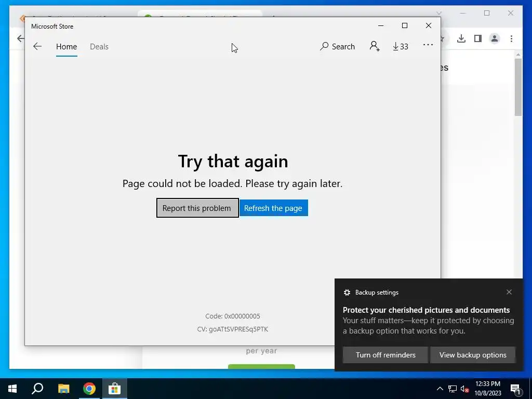Open Windows taskbar search
Screen dimensions: 532x399
point(37,389)
